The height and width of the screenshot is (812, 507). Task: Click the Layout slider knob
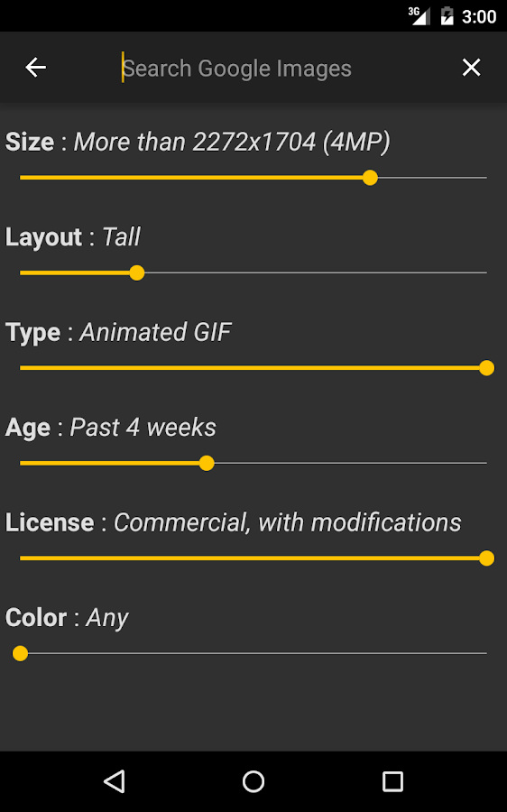point(137,272)
